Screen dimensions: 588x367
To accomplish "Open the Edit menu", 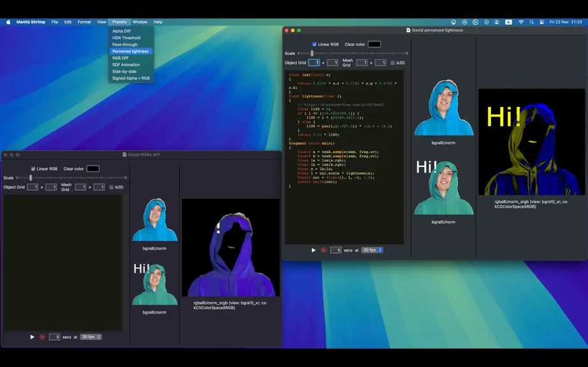I will [68, 22].
